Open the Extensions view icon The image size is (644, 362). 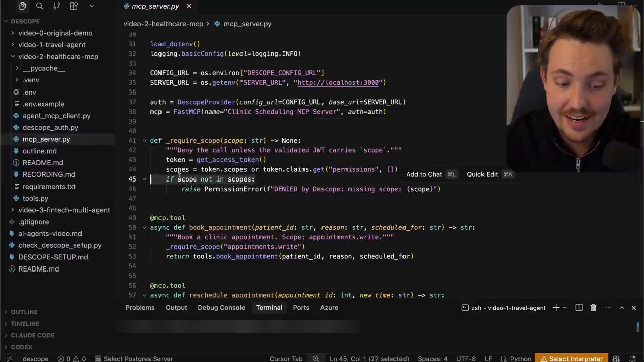74,6
